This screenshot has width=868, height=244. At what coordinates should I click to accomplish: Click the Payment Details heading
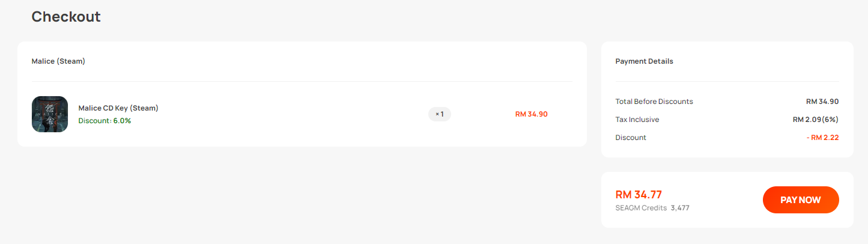pyautogui.click(x=645, y=61)
